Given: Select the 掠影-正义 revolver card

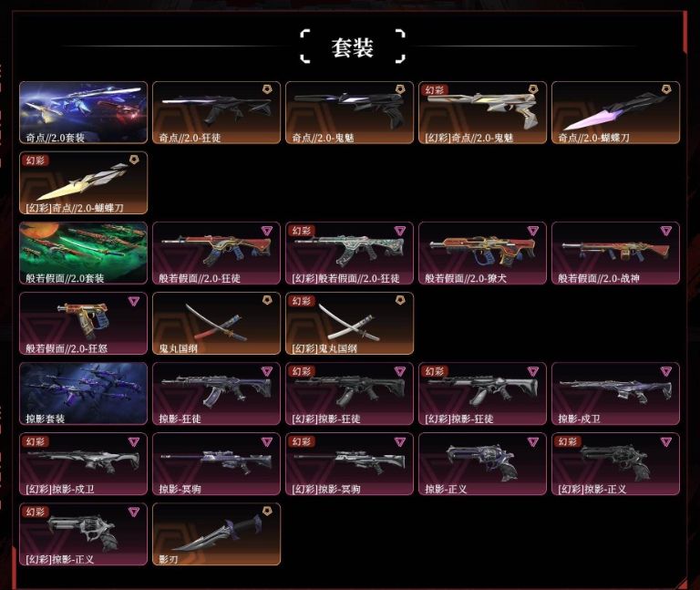Looking at the screenshot, I should pos(482,464).
